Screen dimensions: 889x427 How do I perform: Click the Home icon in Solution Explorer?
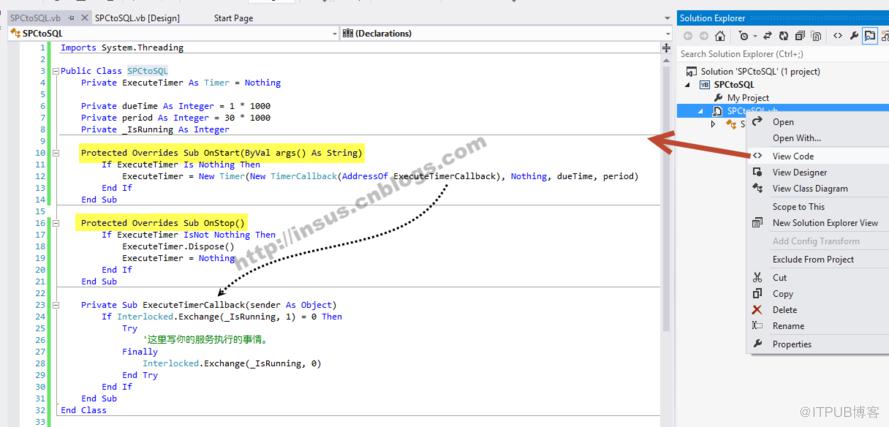click(x=719, y=36)
